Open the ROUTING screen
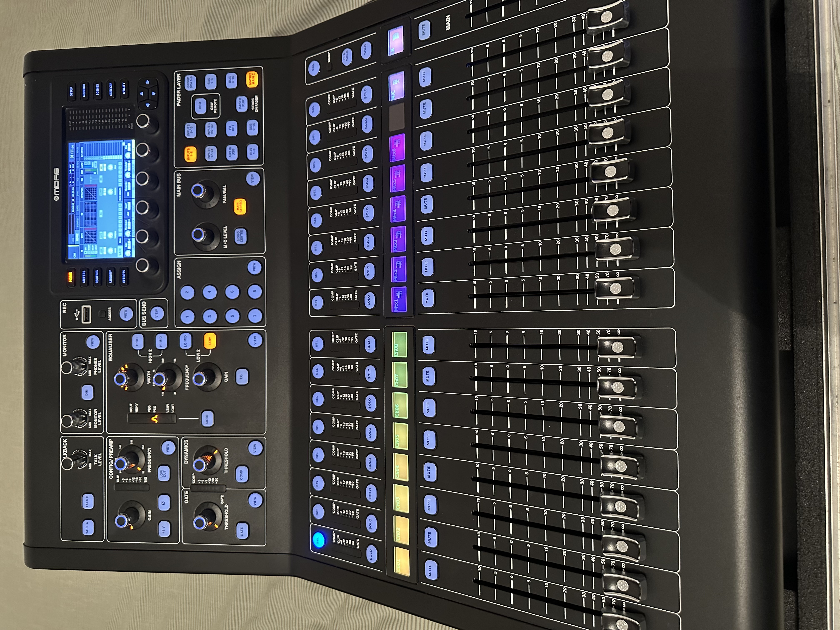840x630 pixels. pyautogui.click(x=97, y=277)
